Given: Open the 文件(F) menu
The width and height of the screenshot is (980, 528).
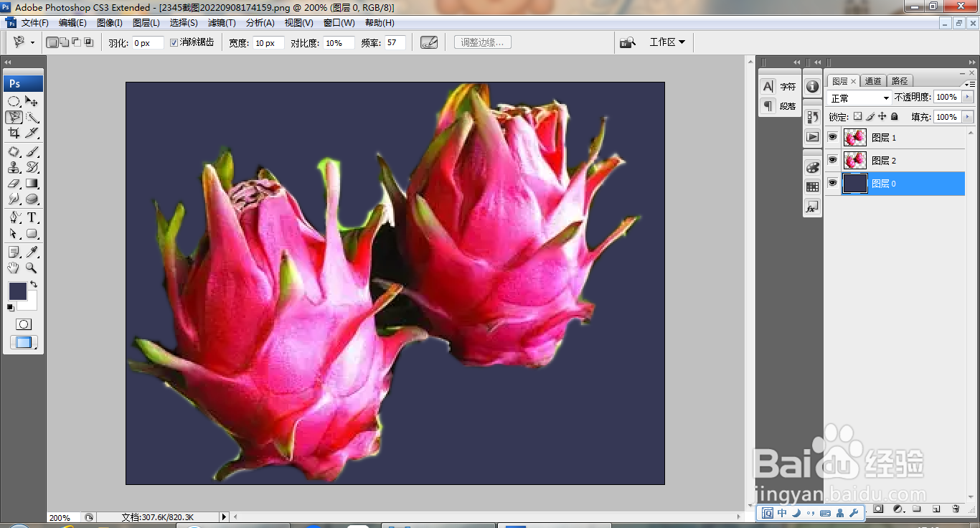Looking at the screenshot, I should (35, 23).
